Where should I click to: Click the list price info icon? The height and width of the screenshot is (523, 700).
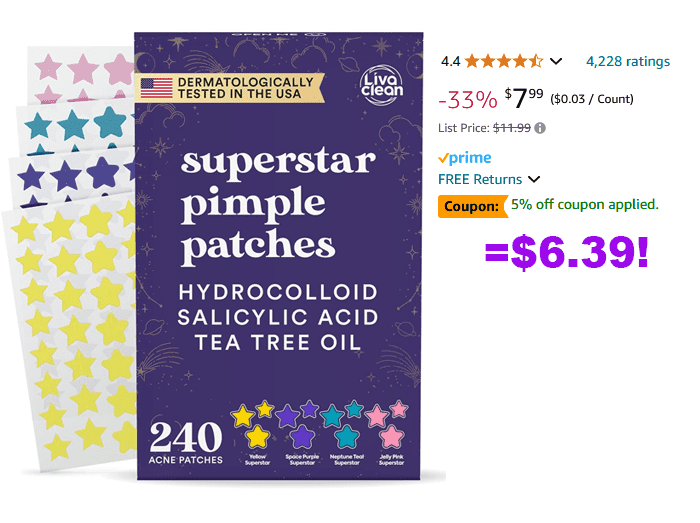[541, 128]
